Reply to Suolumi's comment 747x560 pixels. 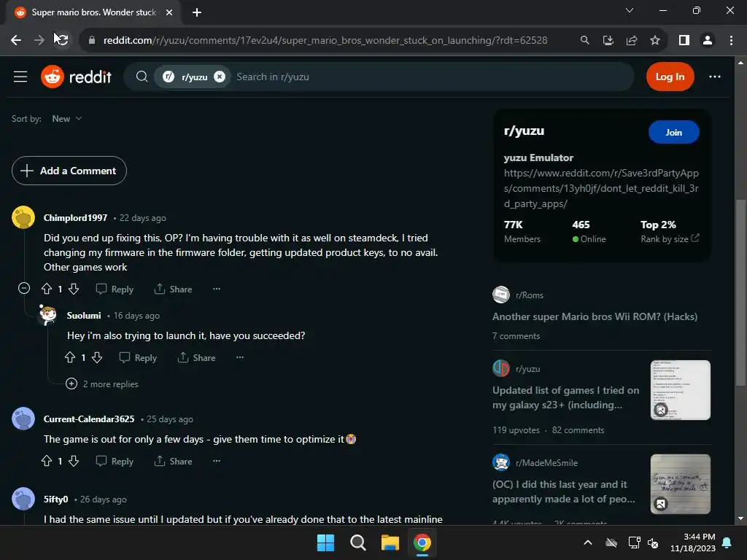(x=138, y=357)
